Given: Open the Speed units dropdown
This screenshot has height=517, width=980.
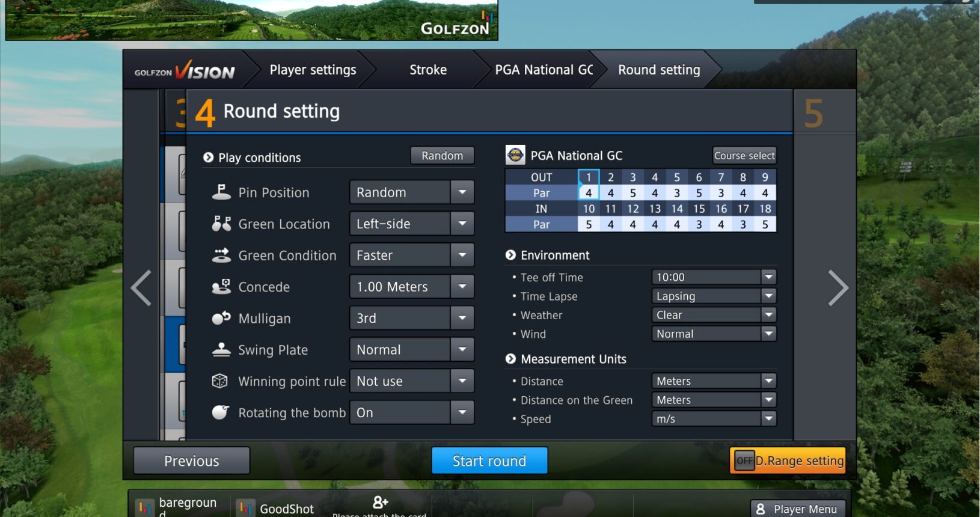Looking at the screenshot, I should (x=714, y=419).
